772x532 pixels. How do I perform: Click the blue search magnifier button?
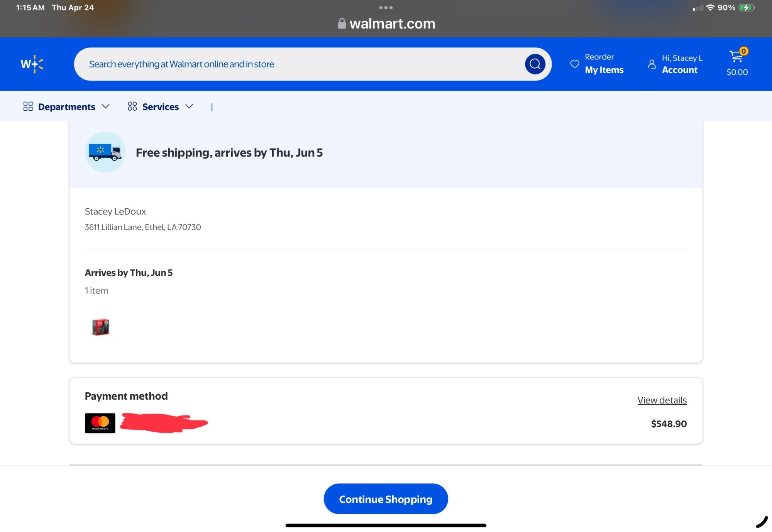pos(535,64)
